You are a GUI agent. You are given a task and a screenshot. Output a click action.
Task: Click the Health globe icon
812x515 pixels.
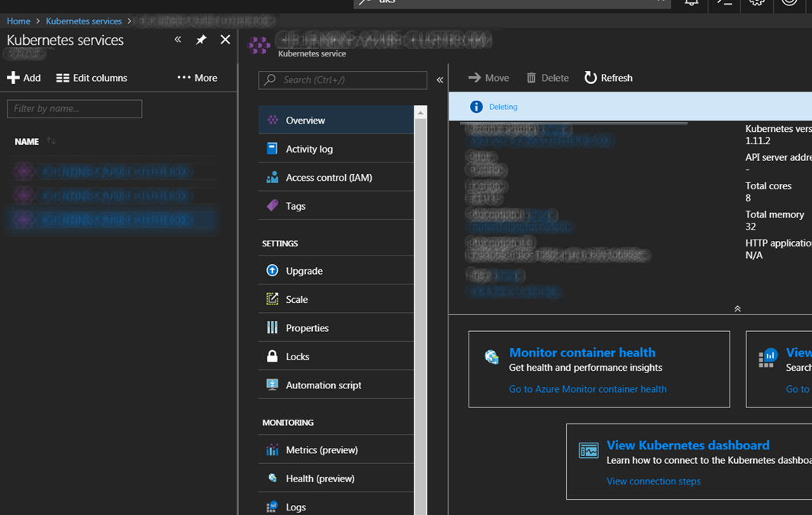[x=272, y=478]
